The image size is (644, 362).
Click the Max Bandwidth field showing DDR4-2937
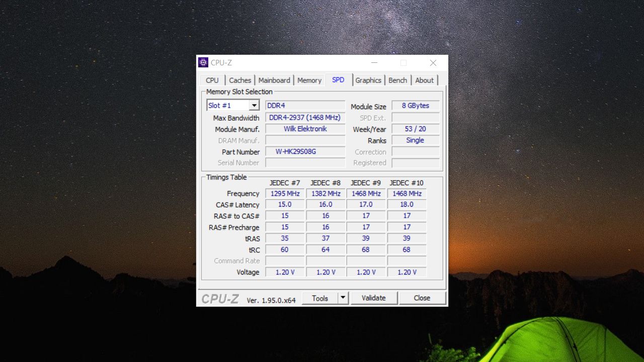[x=305, y=117]
